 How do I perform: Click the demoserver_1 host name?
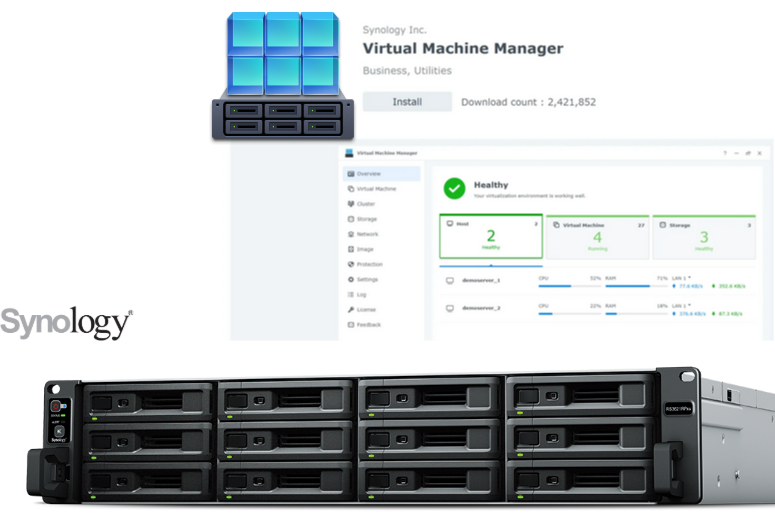pos(481,280)
